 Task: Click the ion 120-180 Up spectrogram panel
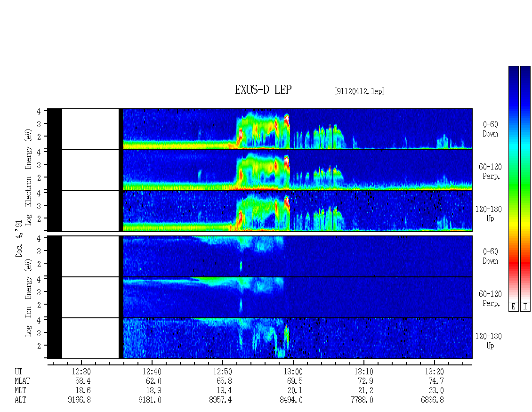click(260, 339)
